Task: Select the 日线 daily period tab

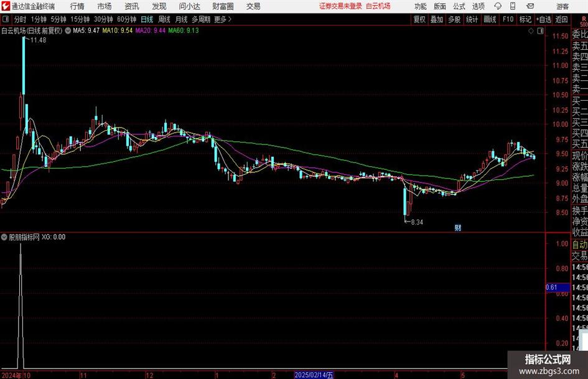Action: click(x=147, y=19)
